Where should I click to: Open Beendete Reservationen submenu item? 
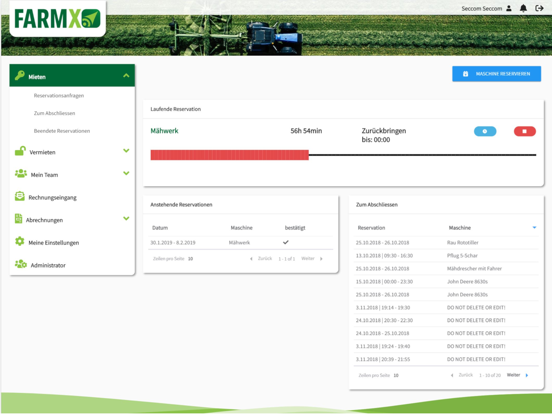[x=62, y=131]
